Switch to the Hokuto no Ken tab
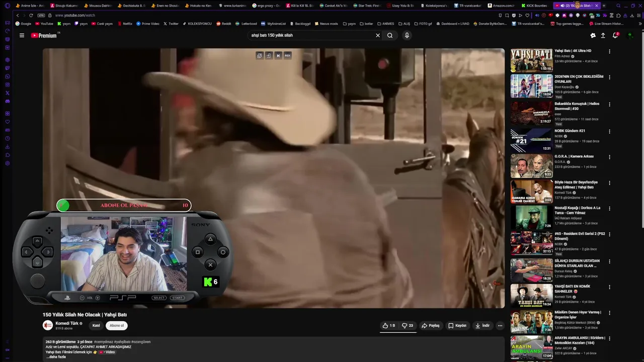Image resolution: width=644 pixels, height=362 pixels. [199, 6]
